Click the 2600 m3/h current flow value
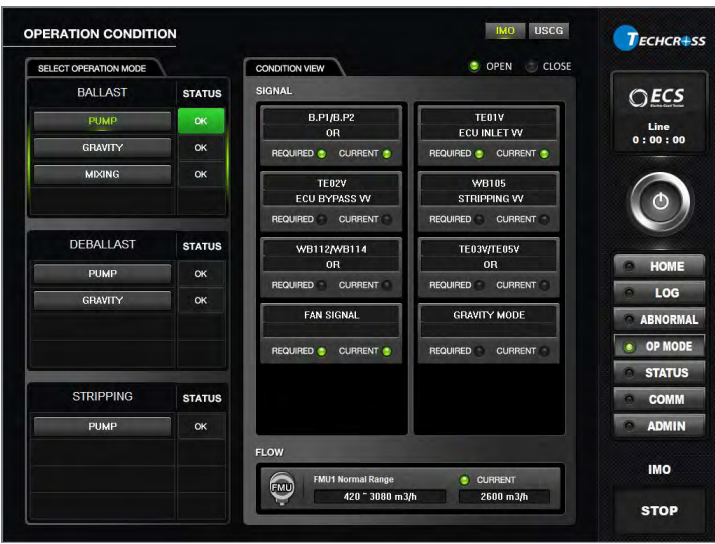Screen dimensions: 715x544 pyautogui.click(x=504, y=497)
